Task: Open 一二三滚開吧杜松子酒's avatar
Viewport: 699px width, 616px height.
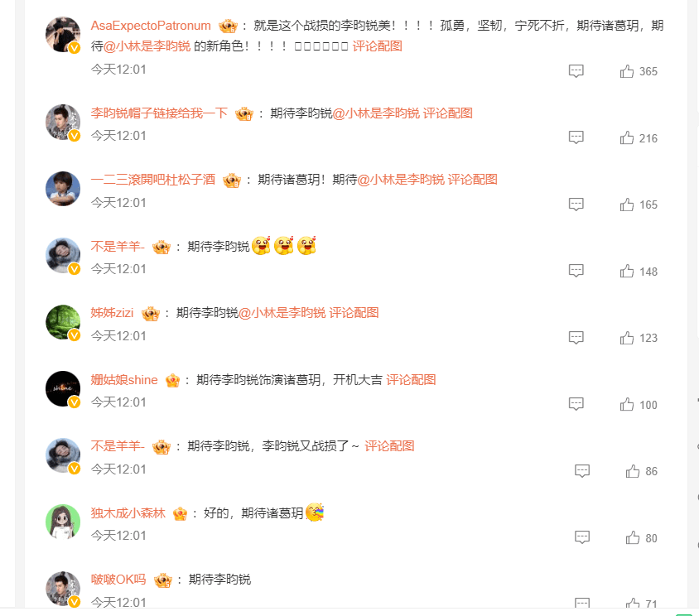Action: tap(63, 189)
